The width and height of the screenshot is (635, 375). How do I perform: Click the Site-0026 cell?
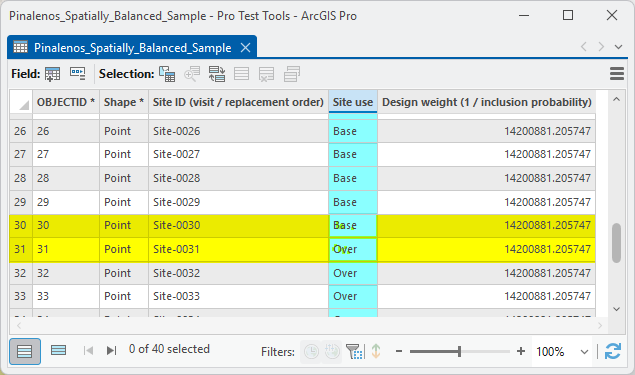click(238, 131)
